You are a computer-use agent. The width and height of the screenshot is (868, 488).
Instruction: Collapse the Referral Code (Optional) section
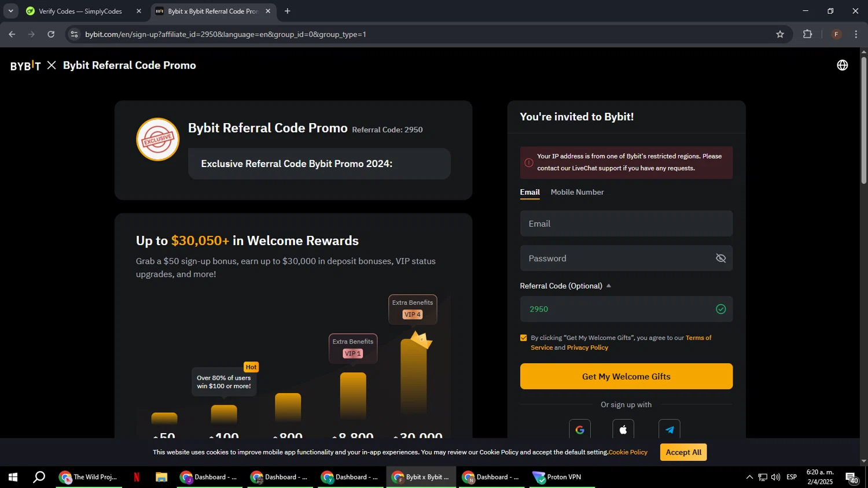[608, 286]
